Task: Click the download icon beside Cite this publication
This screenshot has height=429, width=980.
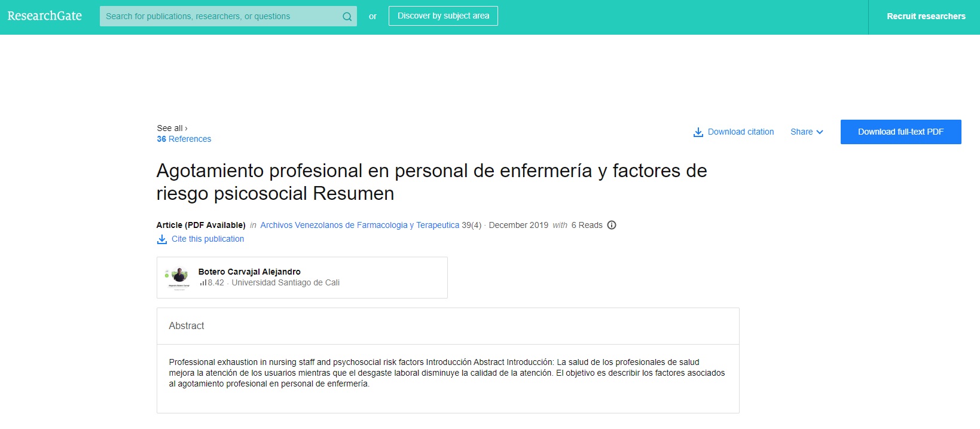Action: click(x=162, y=239)
